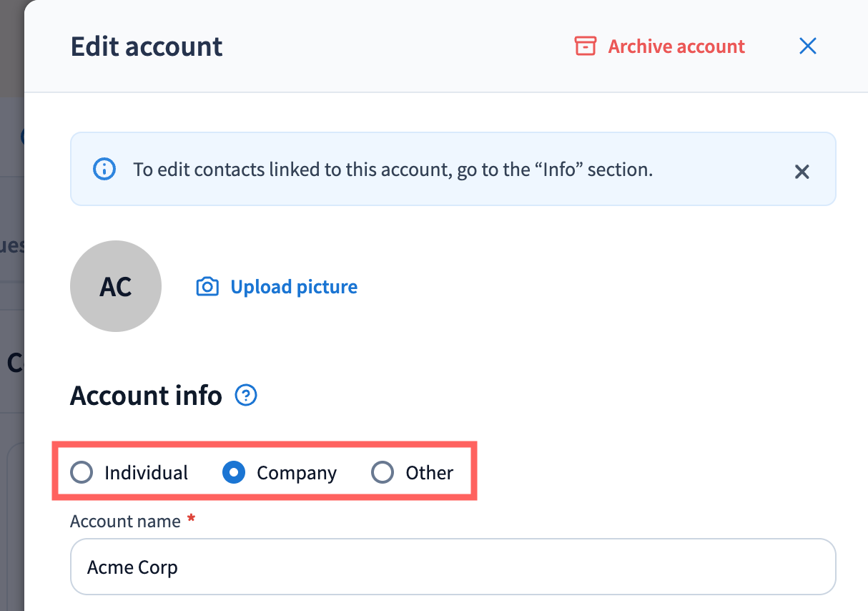Click the "Company" option label
The height and width of the screenshot is (611, 868).
tap(297, 473)
